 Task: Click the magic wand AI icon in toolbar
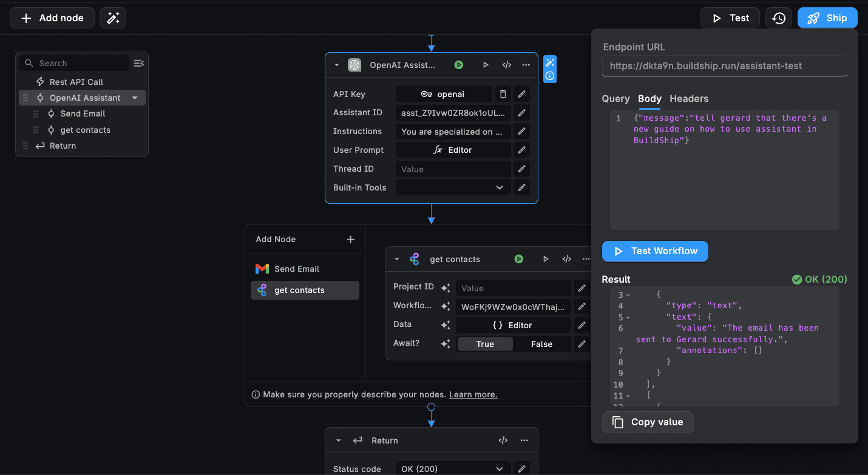point(113,18)
